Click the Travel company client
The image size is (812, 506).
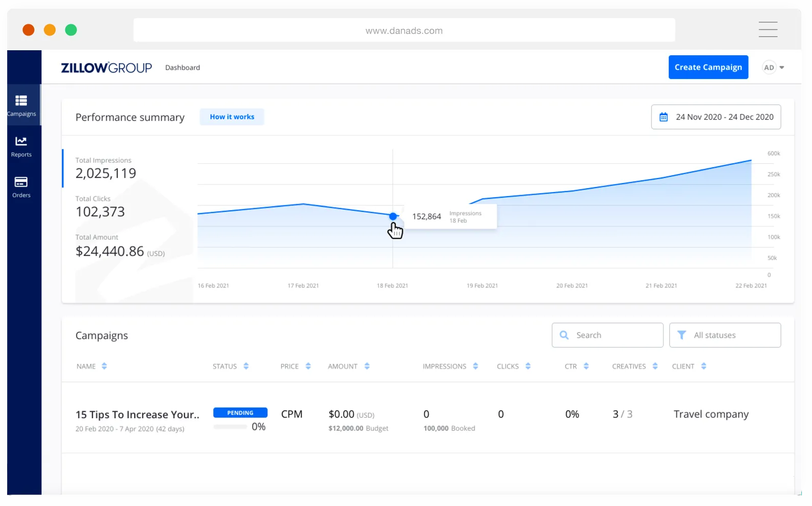(x=711, y=414)
